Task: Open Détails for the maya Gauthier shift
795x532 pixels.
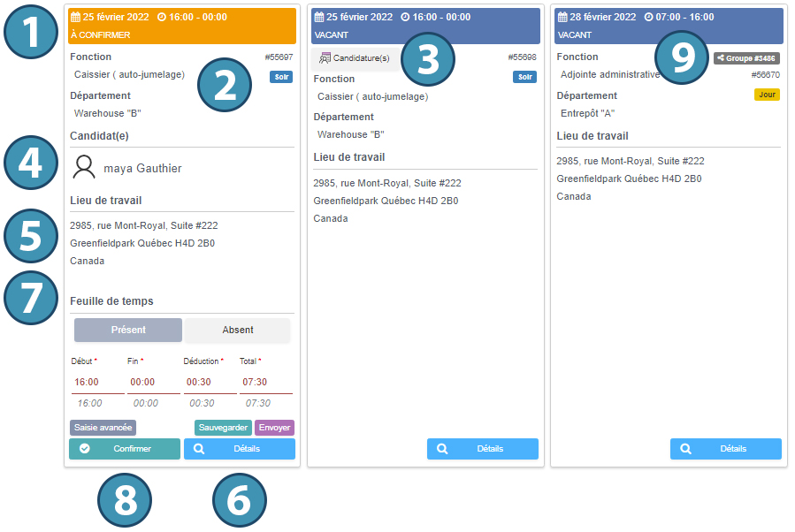Action: (240, 449)
